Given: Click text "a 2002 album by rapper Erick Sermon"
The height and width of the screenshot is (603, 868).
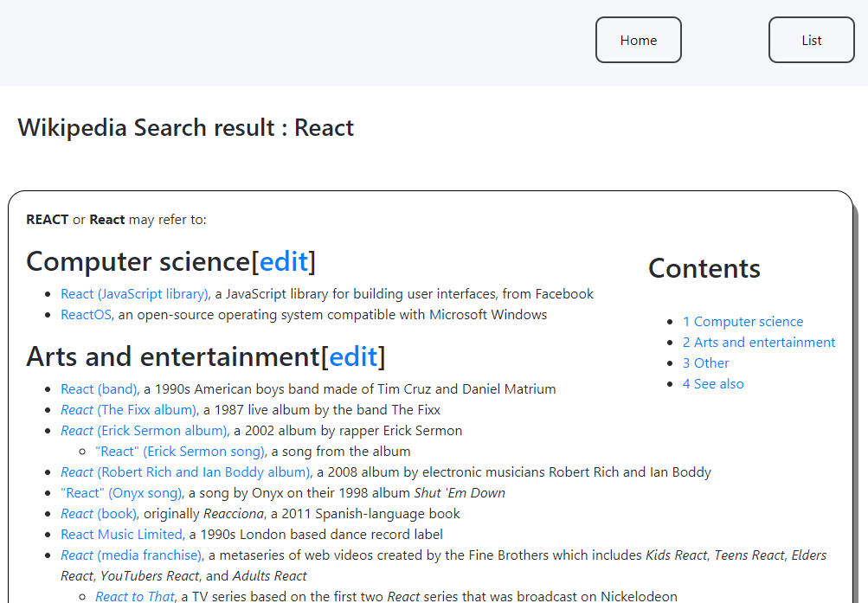Looking at the screenshot, I should tap(348, 430).
